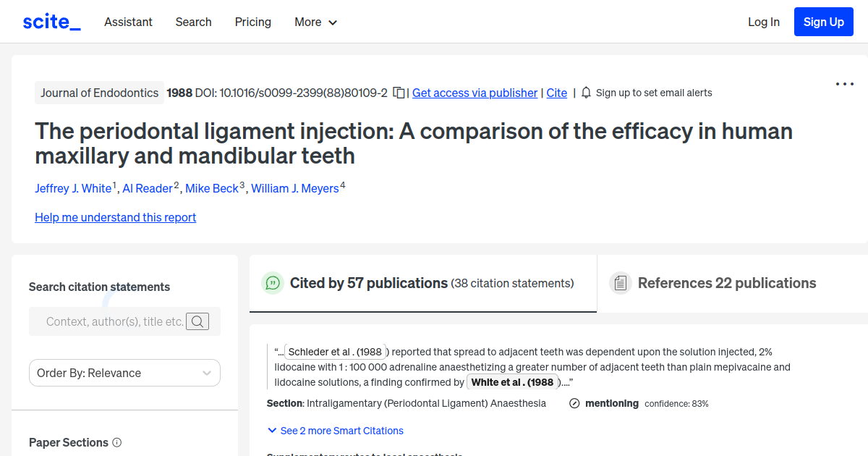Open the overflow menu via the ellipsis icon

(844, 84)
